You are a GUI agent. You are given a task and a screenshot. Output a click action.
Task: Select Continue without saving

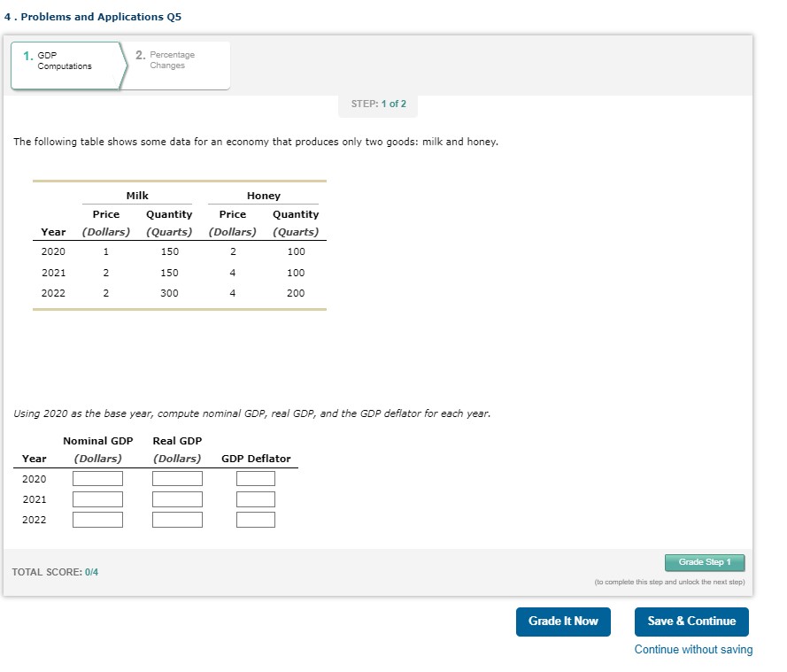click(693, 649)
